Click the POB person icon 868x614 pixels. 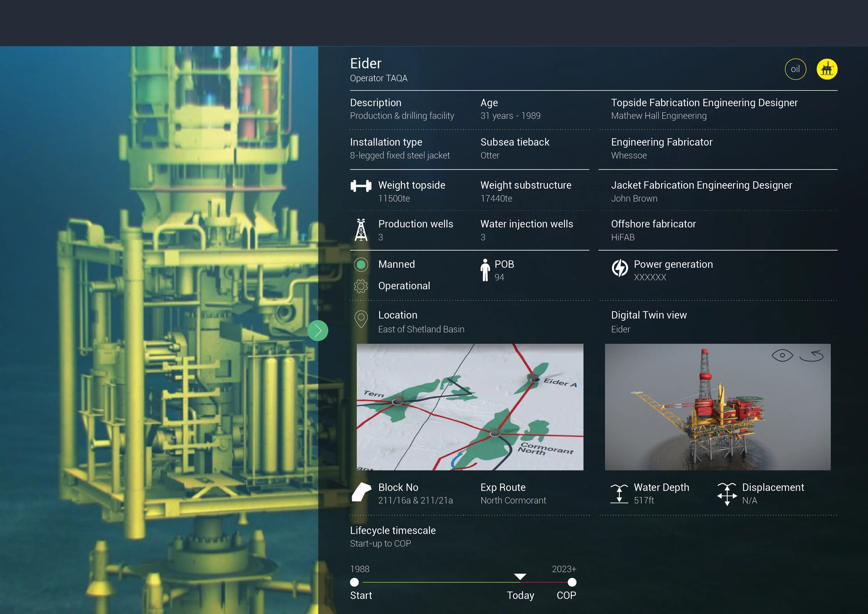coord(485,270)
